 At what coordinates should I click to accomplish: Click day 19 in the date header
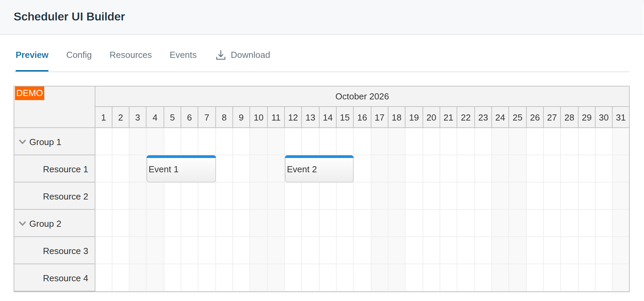414,117
